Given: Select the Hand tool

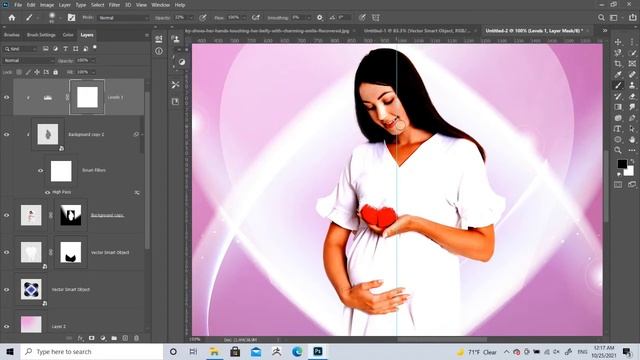Looking at the screenshot, I should [632, 140].
